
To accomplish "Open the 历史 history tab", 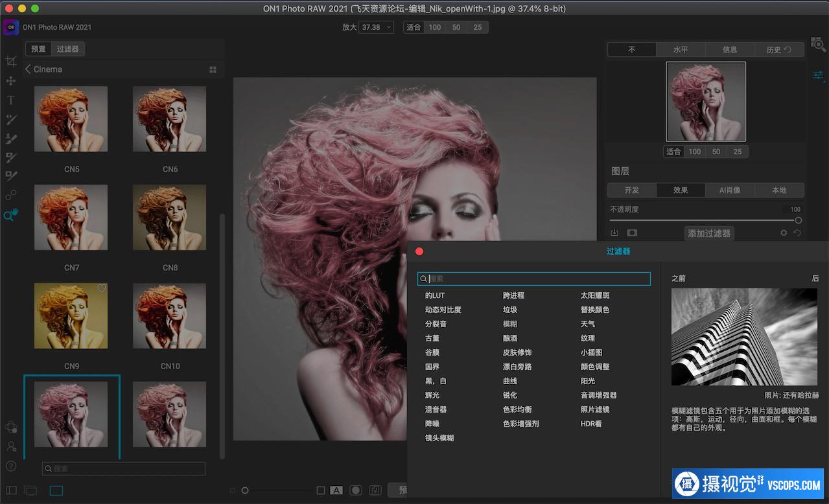I will coord(778,50).
